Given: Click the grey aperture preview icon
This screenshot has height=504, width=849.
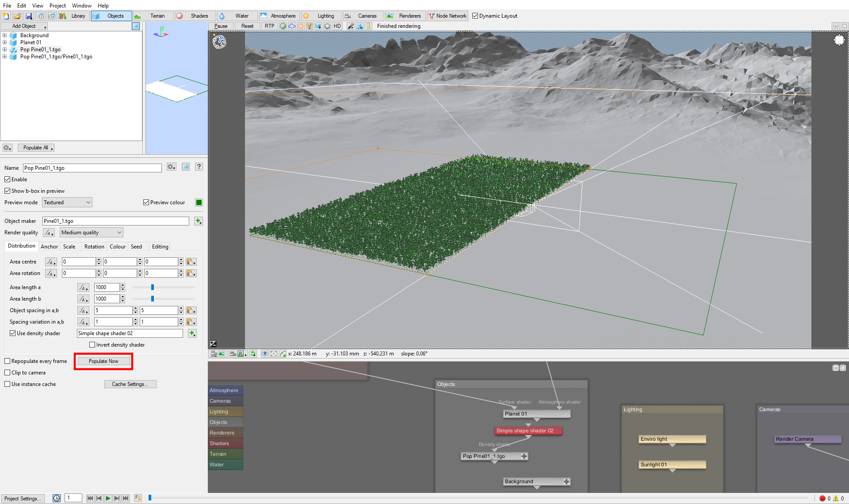Looking at the screenshot, I should [327, 26].
